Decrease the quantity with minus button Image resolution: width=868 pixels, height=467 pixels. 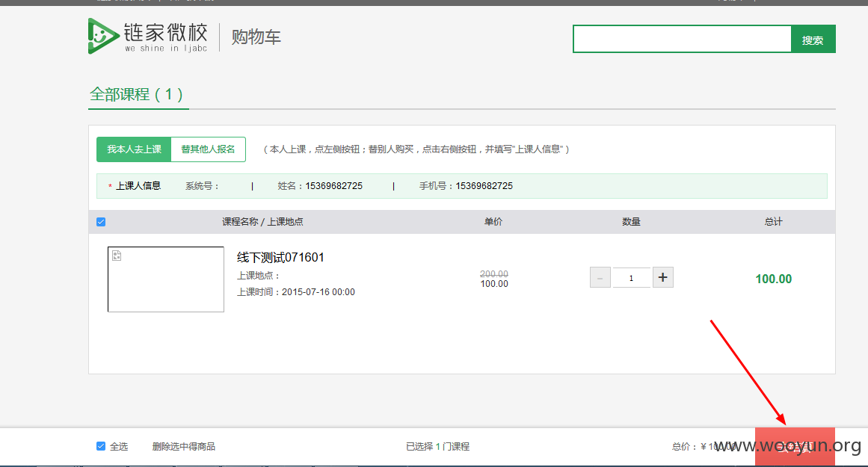click(x=600, y=277)
